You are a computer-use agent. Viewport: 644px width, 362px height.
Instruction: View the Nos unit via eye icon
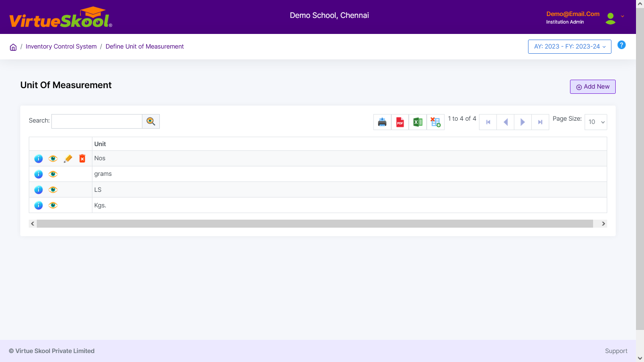click(53, 159)
